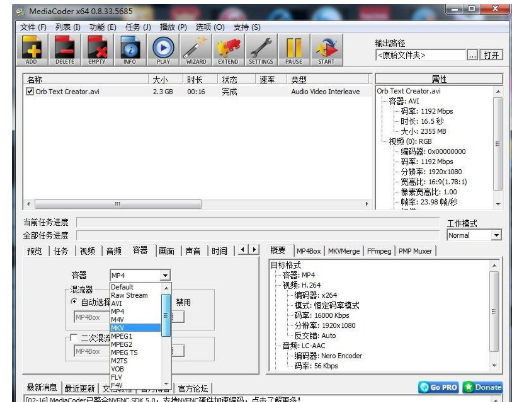
Task: Click the 打开 output folder button
Action: (491, 55)
